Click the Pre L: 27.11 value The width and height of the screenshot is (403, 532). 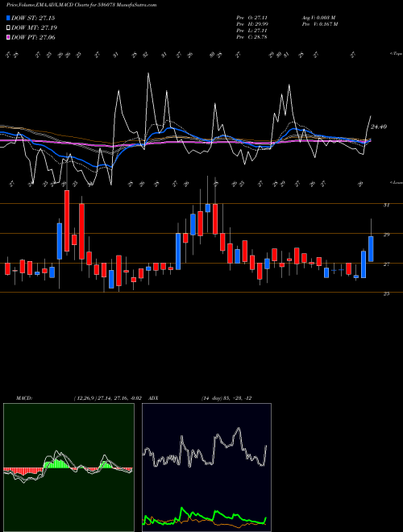pyautogui.click(x=252, y=30)
